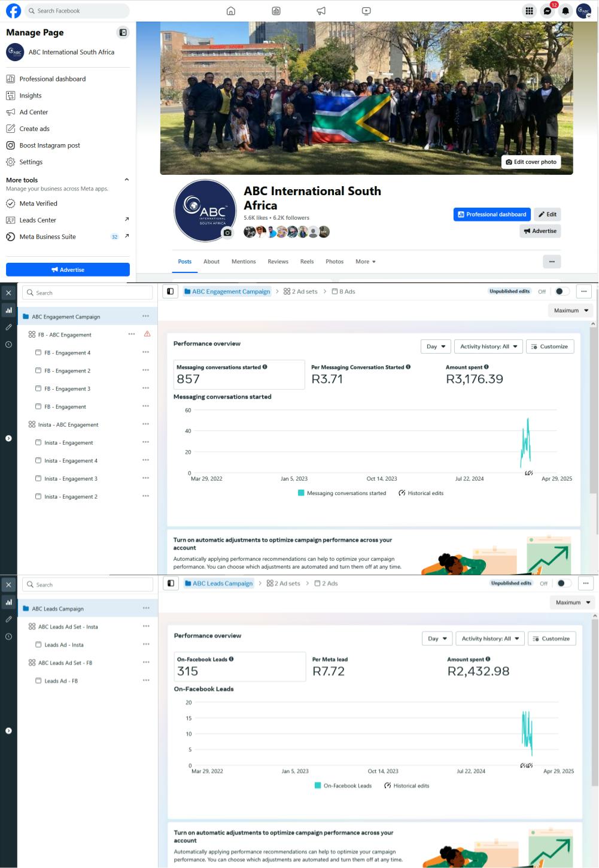Collapse the More tools section
Image resolution: width=599 pixels, height=868 pixels.
click(126, 180)
